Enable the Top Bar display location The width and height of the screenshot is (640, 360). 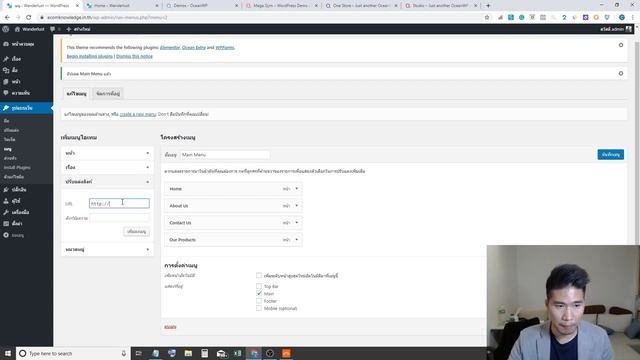click(x=259, y=286)
